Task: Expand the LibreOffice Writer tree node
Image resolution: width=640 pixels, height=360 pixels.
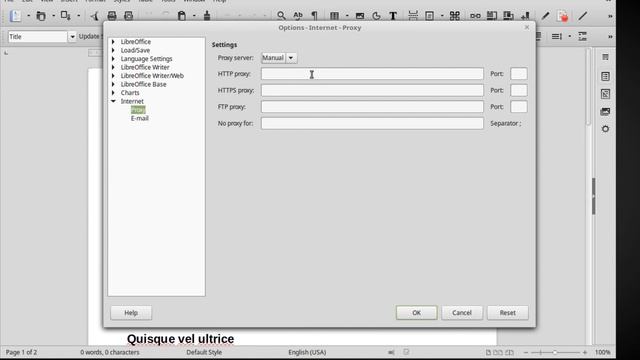Action: [x=113, y=67]
